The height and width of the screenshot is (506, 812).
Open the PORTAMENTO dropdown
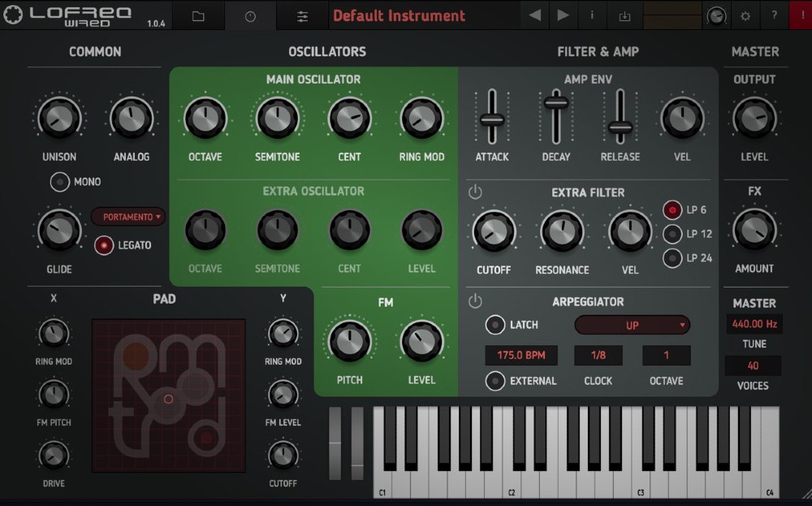tap(128, 217)
